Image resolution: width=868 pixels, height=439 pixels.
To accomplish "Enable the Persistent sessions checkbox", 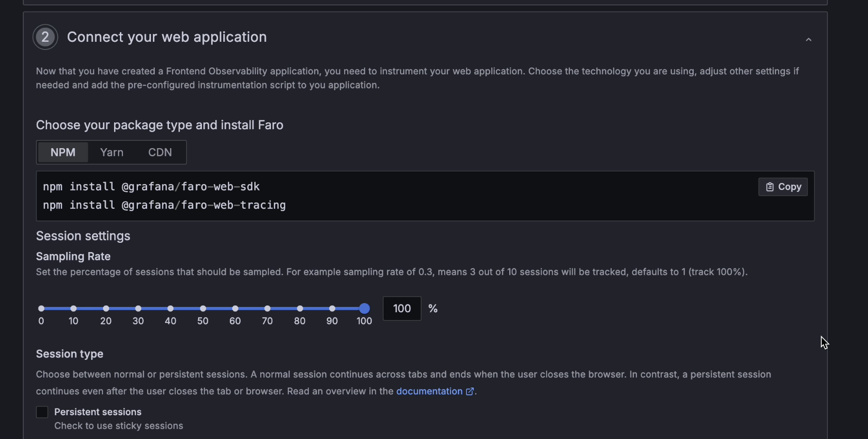I will 42,412.
